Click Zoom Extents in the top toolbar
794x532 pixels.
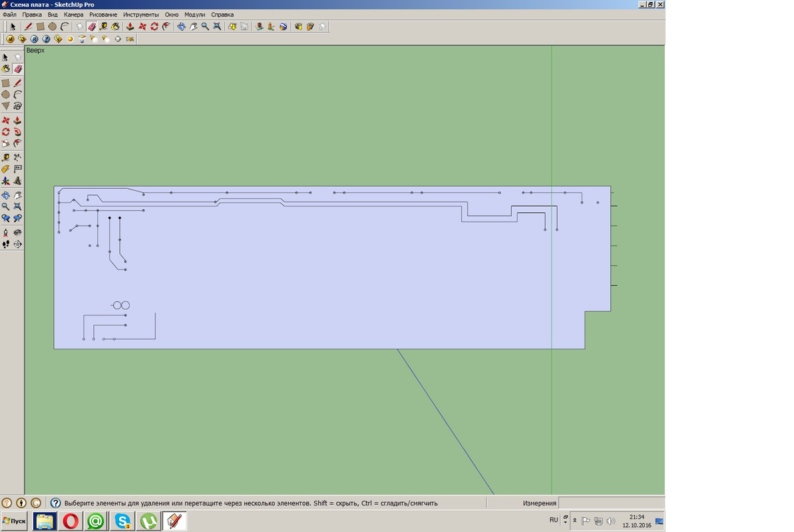click(x=217, y=27)
